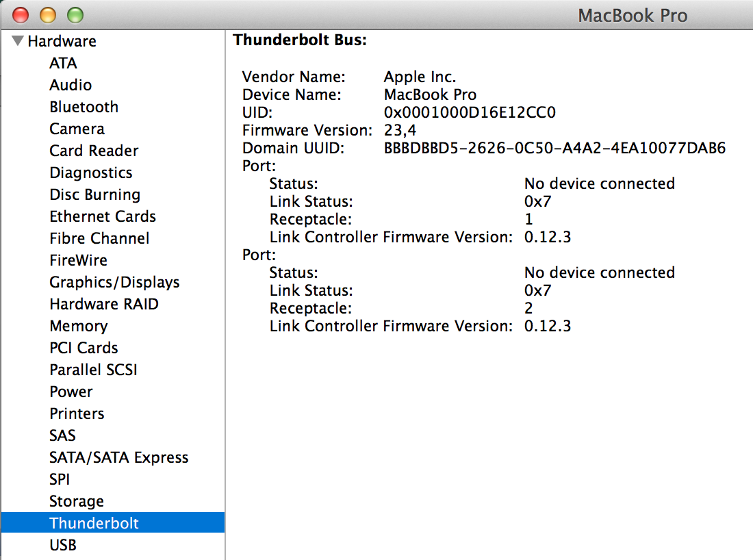
Task: Select Hardware RAID entry
Action: (104, 304)
